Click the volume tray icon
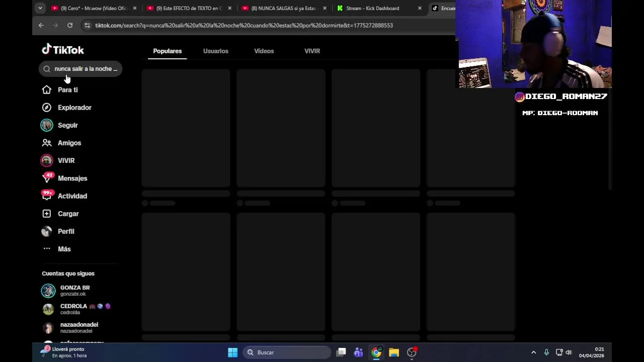644x362 pixels. (x=569, y=352)
